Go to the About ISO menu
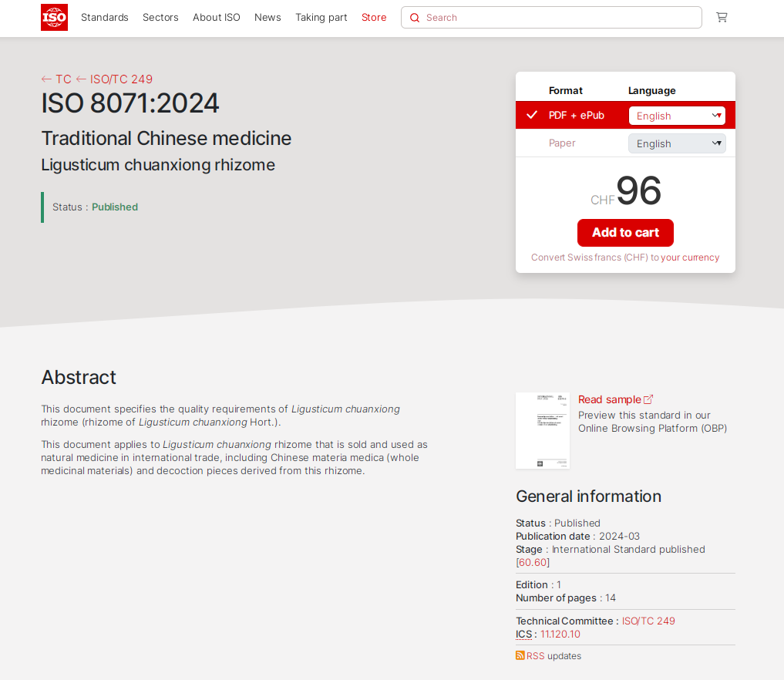The height and width of the screenshot is (680, 784). tap(217, 18)
